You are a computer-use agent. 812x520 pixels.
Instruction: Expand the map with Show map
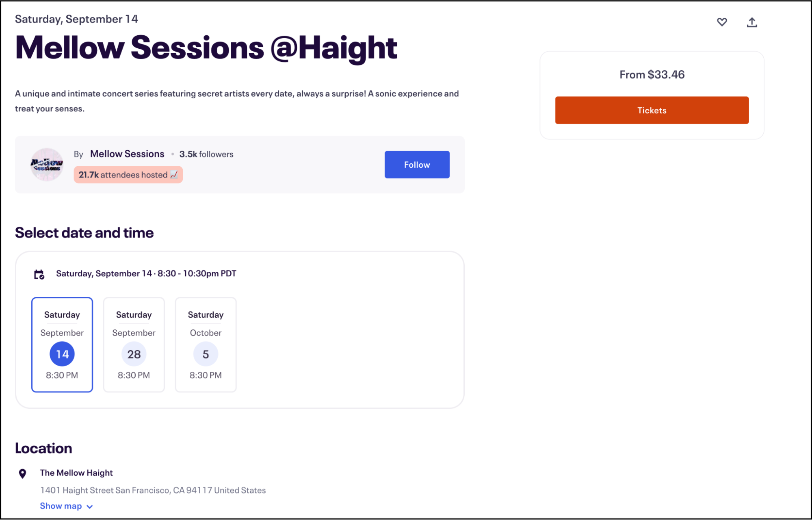61,506
